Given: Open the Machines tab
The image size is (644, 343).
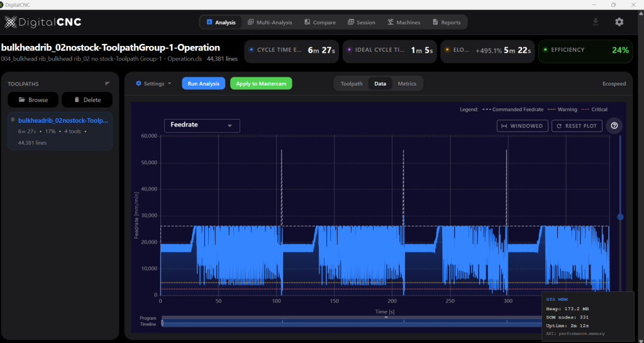Looking at the screenshot, I should 404,22.
